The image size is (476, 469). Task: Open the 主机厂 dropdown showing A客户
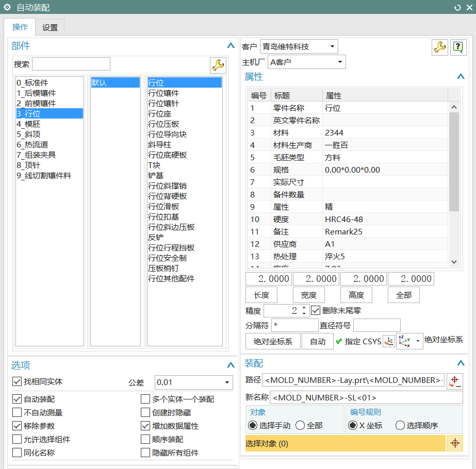click(307, 62)
